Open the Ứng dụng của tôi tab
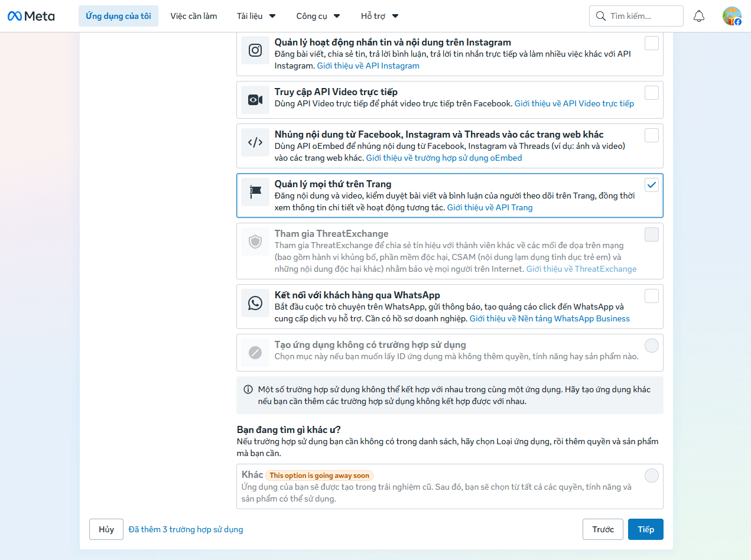The image size is (751, 560). click(x=118, y=16)
